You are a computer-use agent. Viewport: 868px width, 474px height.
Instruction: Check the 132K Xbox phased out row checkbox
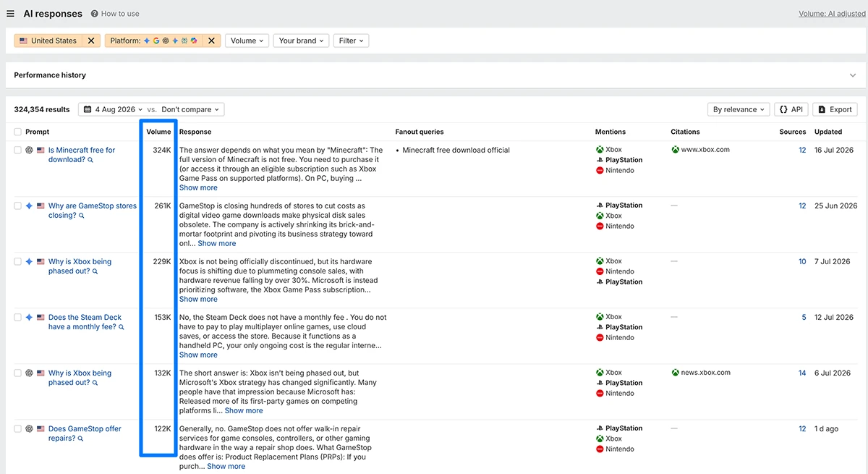(x=17, y=373)
